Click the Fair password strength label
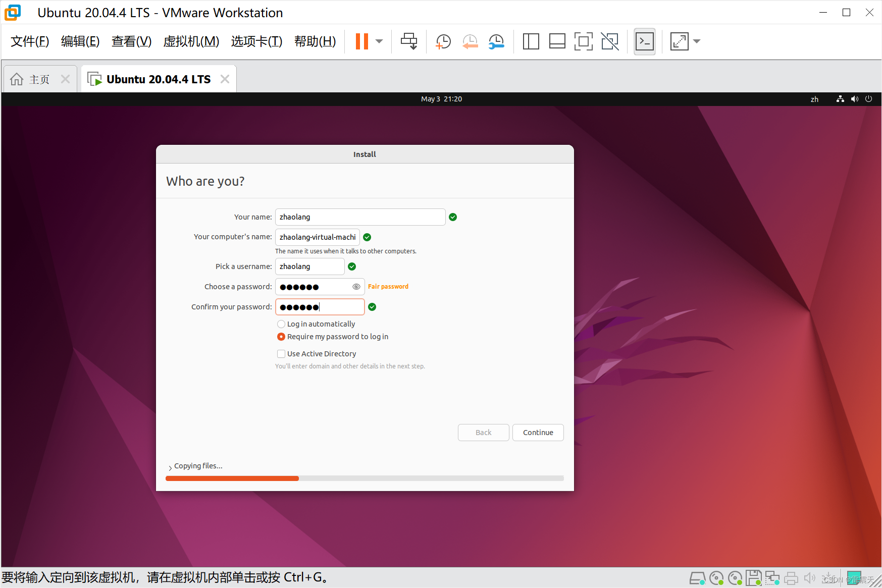 pos(388,287)
